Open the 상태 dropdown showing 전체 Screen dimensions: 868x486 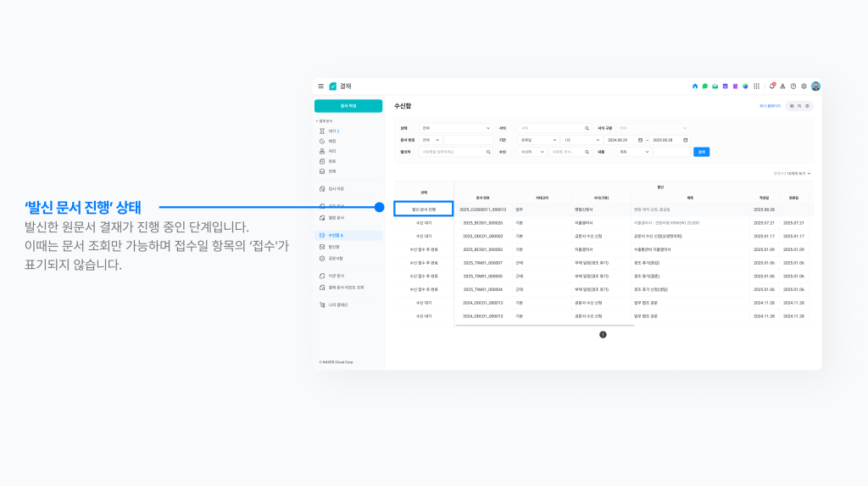click(455, 129)
